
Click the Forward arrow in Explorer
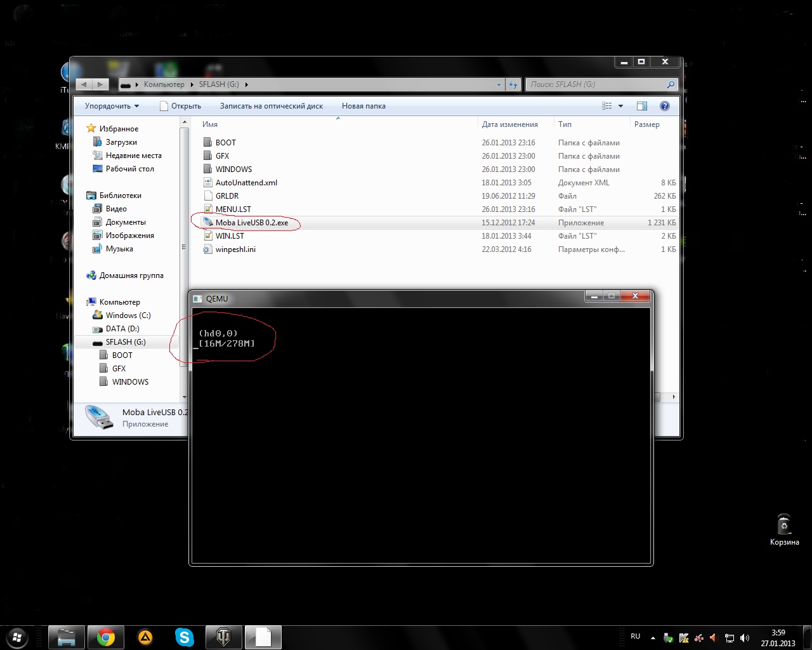(x=100, y=84)
